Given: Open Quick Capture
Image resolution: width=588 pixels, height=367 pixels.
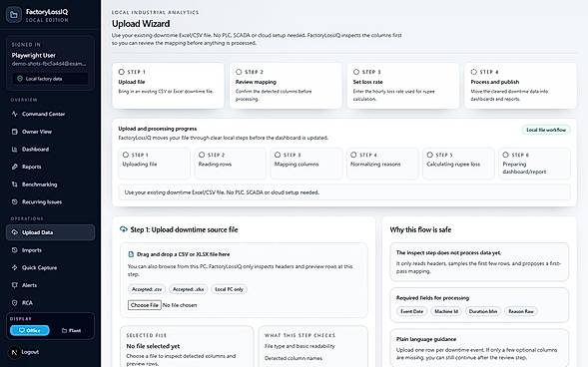Looking at the screenshot, I should [50, 267].
